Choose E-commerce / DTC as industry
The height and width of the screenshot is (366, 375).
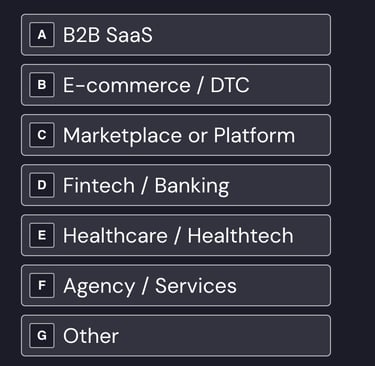(176, 85)
